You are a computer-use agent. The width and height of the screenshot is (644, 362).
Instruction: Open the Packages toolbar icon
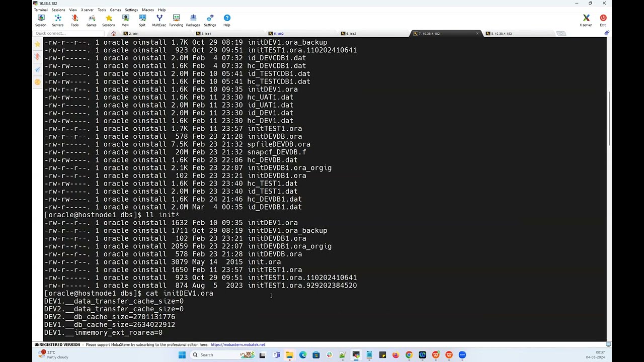[x=193, y=20]
